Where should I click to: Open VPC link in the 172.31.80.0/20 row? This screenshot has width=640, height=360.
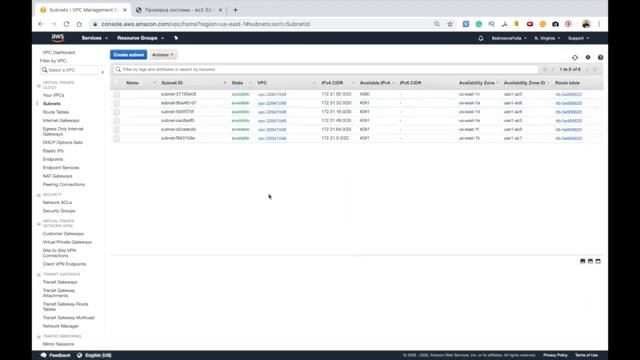pyautogui.click(x=272, y=94)
